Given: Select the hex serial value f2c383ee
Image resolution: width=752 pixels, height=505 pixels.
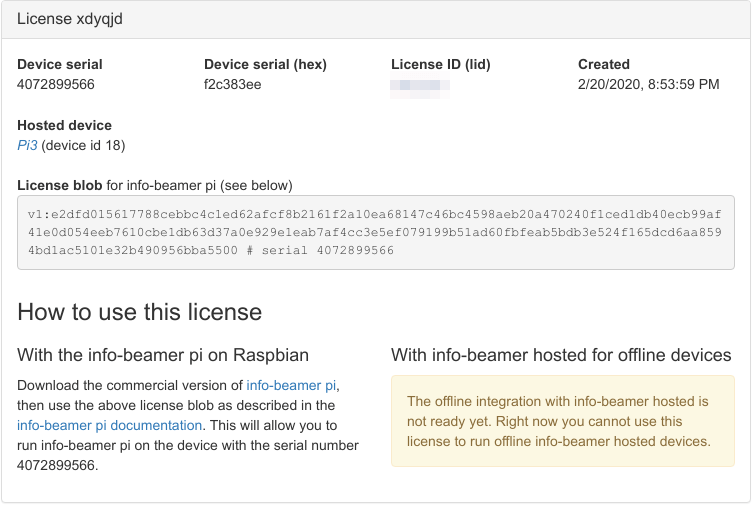Looking at the screenshot, I should pos(233,85).
